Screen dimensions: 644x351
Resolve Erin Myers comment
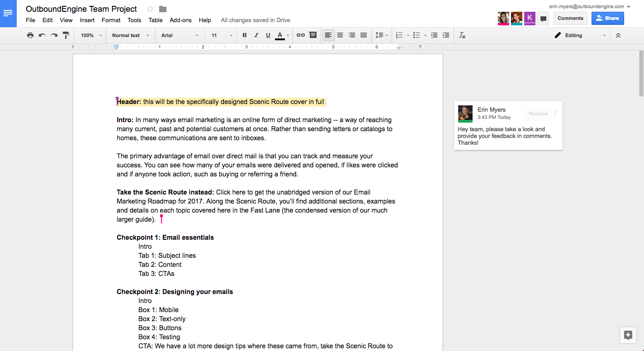click(538, 114)
